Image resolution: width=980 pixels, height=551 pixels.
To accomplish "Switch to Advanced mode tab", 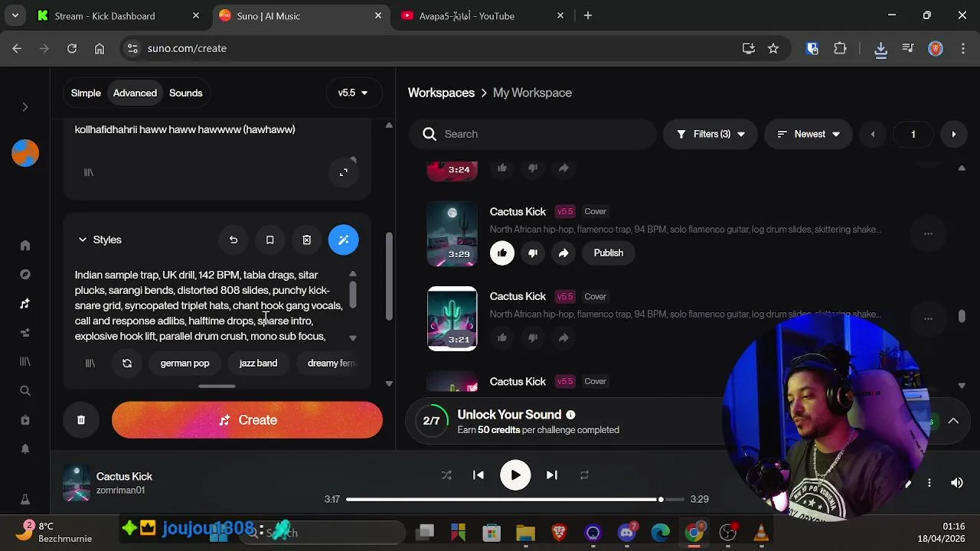I will coord(135,93).
